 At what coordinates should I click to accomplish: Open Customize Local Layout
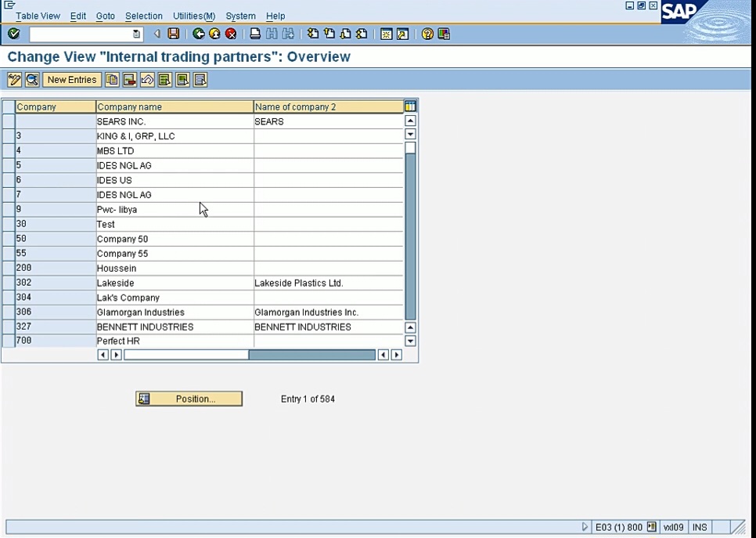444,34
